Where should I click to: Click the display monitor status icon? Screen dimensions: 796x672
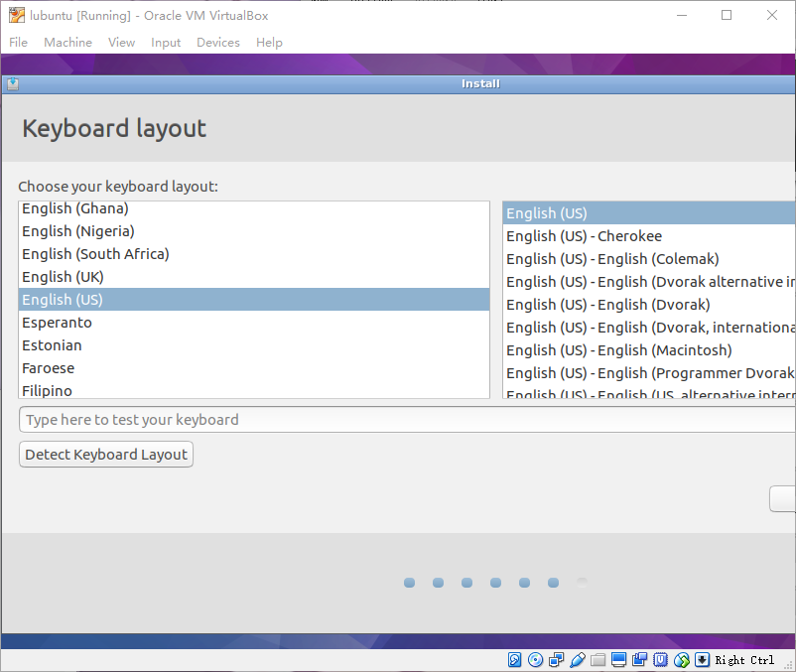[619, 660]
